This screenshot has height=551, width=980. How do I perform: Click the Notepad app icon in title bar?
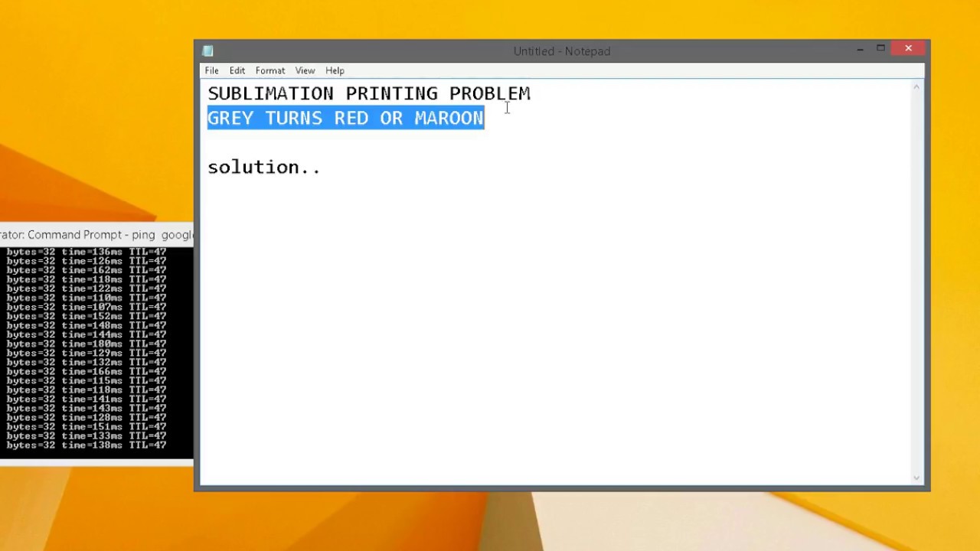(207, 51)
